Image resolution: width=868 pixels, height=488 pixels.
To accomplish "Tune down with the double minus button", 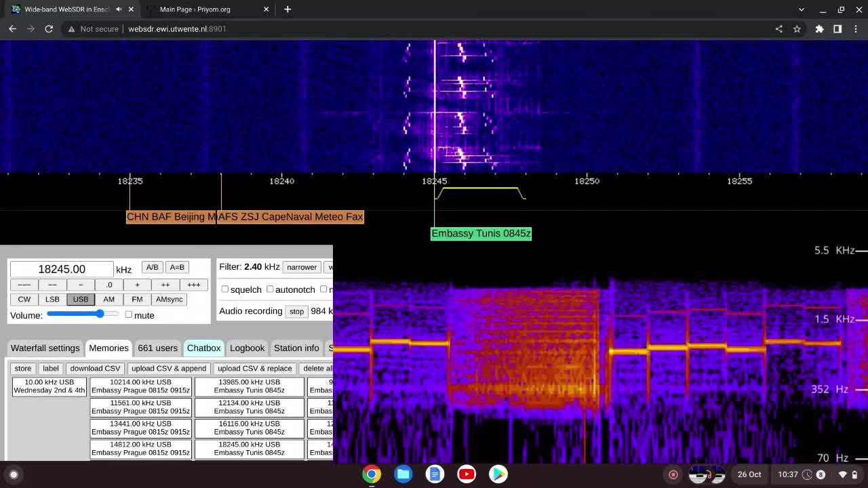I will pyautogui.click(x=52, y=285).
